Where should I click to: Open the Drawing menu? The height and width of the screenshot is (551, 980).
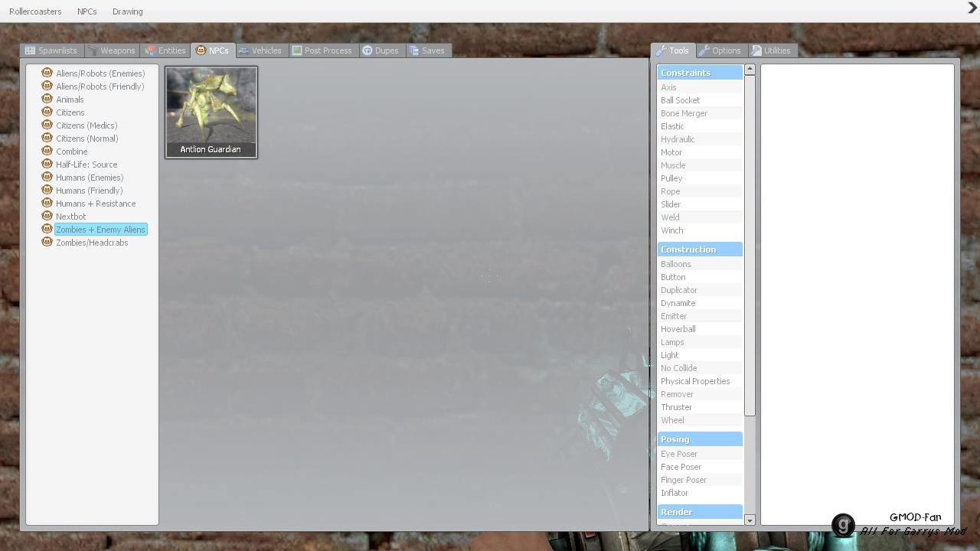point(127,11)
